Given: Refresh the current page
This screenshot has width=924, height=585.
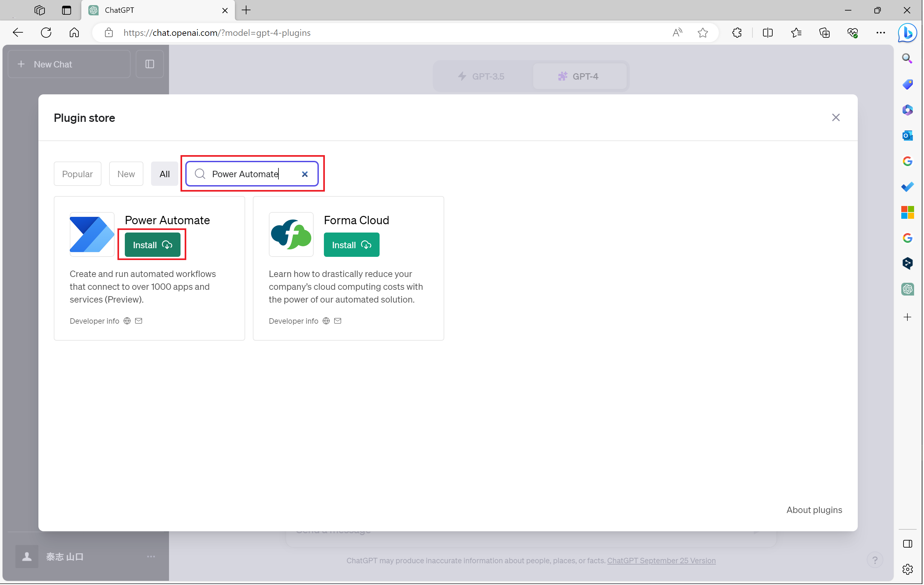Looking at the screenshot, I should 46,33.
